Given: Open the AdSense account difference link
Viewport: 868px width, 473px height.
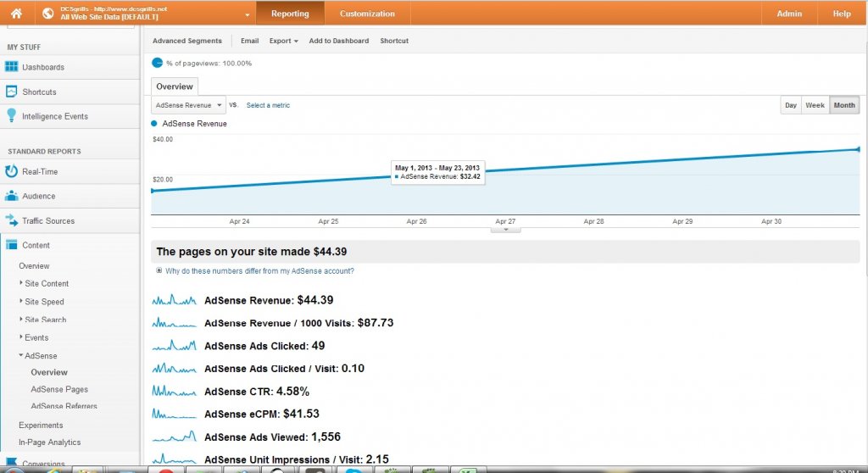Looking at the screenshot, I should pos(259,271).
